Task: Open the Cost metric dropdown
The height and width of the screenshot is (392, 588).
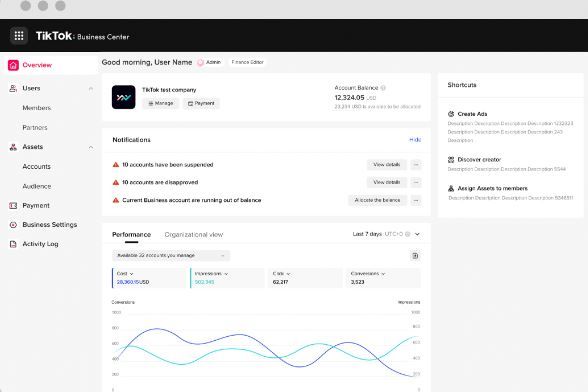Action: [x=131, y=274]
